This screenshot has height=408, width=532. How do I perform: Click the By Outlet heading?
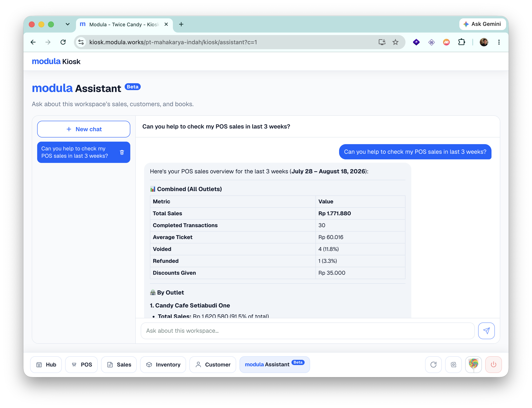(x=167, y=292)
